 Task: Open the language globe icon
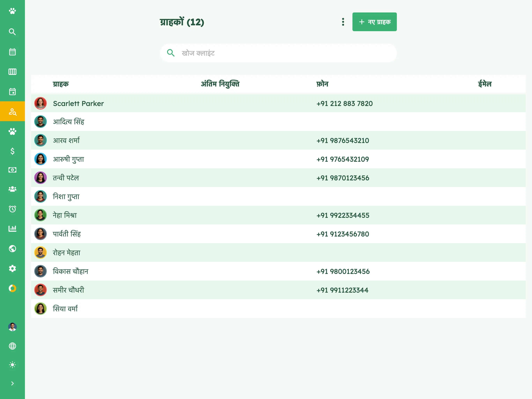tap(12, 346)
